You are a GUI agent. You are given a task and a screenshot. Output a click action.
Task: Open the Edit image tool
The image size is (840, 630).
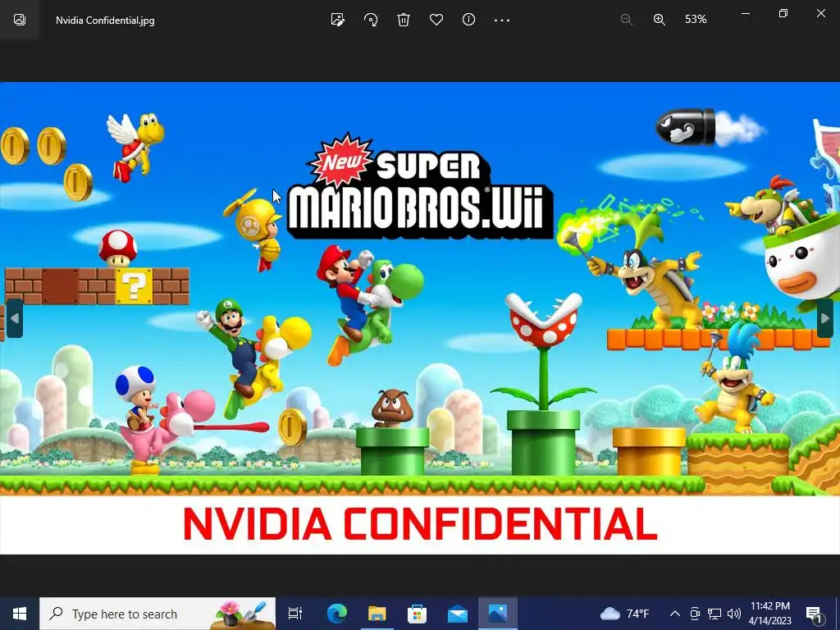point(337,20)
